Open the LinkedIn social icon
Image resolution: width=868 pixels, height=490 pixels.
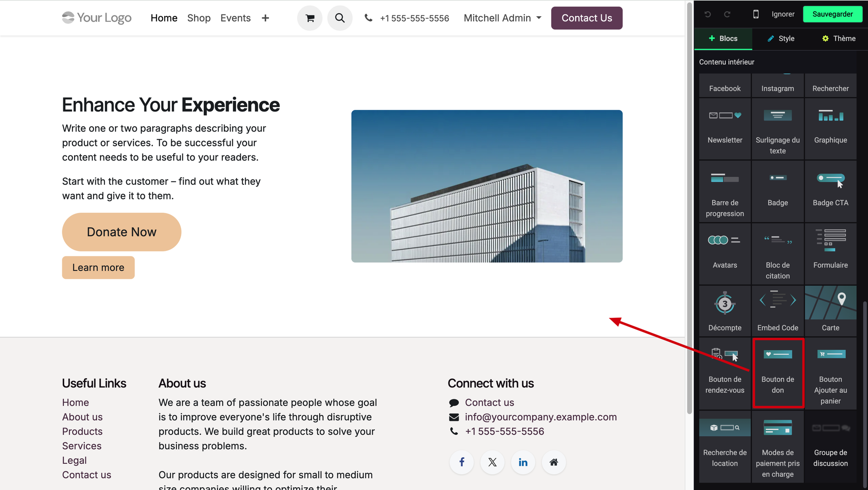523,462
